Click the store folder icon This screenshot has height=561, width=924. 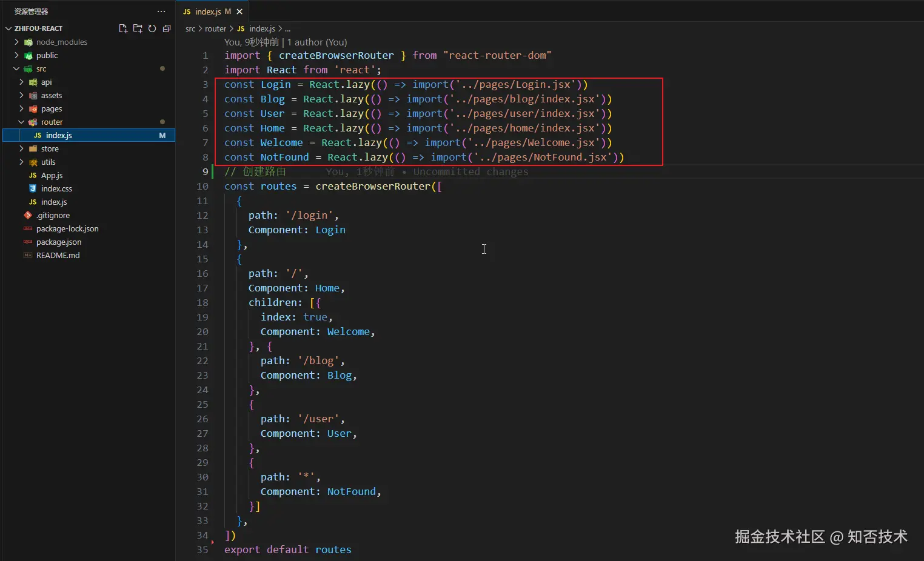tap(33, 149)
